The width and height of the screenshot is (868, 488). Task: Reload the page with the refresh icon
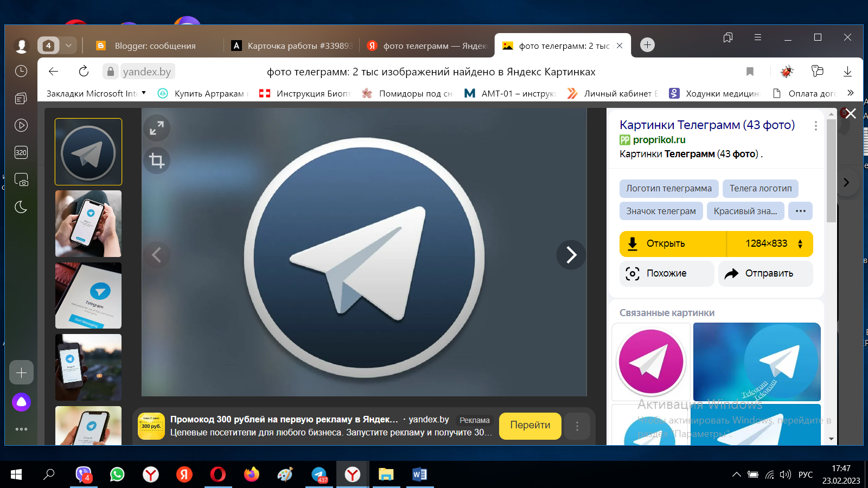click(84, 72)
